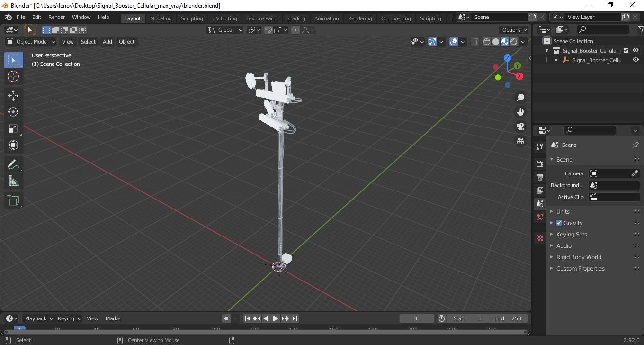This screenshot has width=644, height=345.
Task: Open the World properties tab
Action: (539, 217)
